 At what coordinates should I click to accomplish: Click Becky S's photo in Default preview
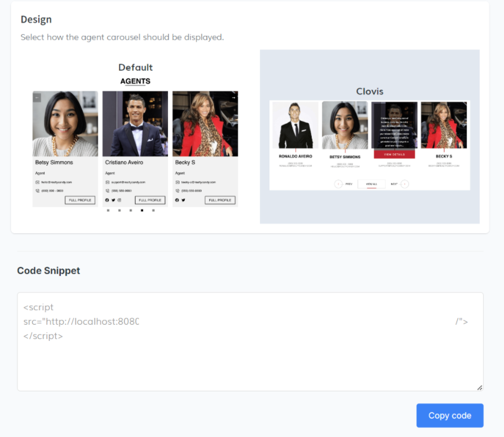coord(206,124)
